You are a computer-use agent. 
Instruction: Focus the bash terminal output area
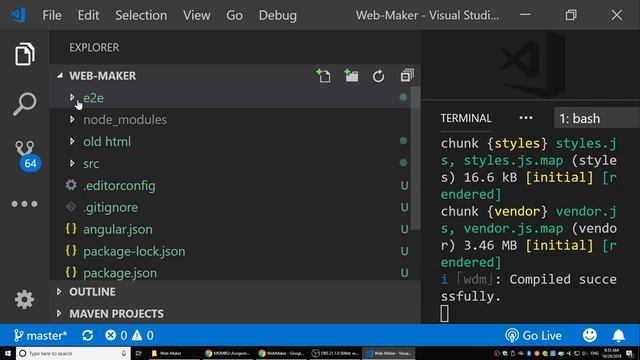(529, 229)
